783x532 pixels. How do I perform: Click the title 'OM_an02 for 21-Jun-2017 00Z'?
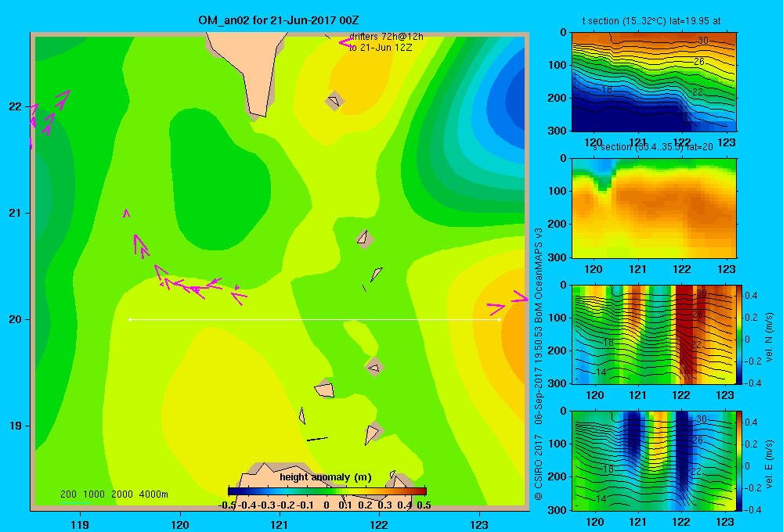coord(278,20)
